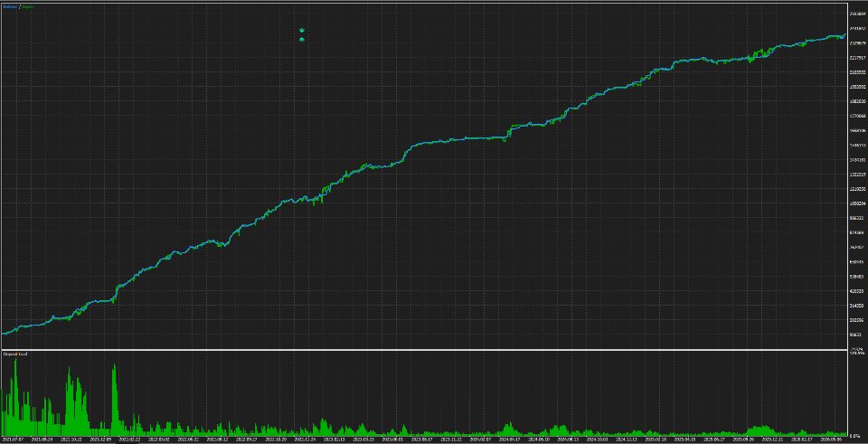868x444 pixels.
Task: Click the upper green marker dot
Action: (x=302, y=30)
